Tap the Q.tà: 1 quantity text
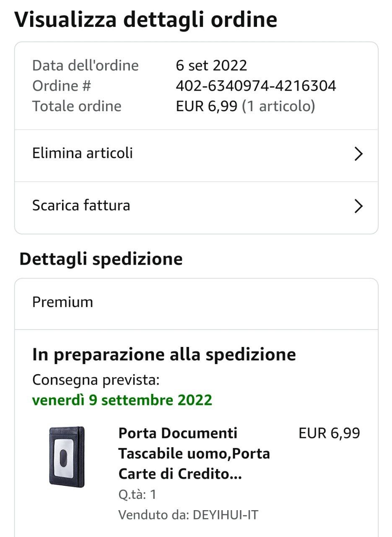 tap(137, 494)
